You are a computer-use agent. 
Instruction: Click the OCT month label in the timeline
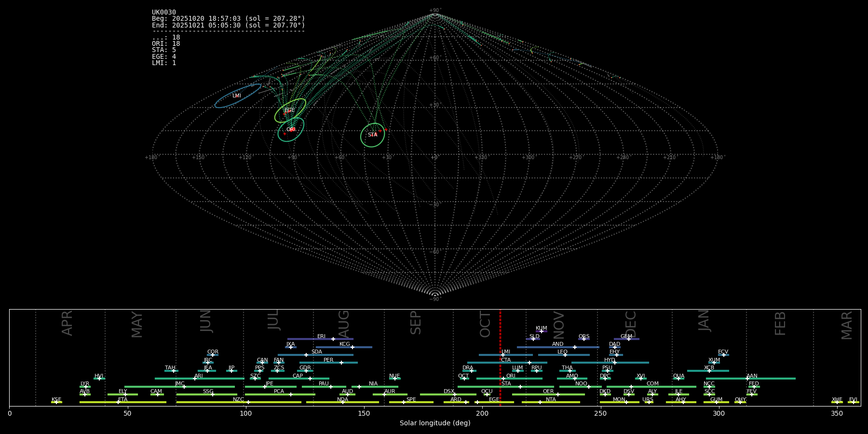485,324
